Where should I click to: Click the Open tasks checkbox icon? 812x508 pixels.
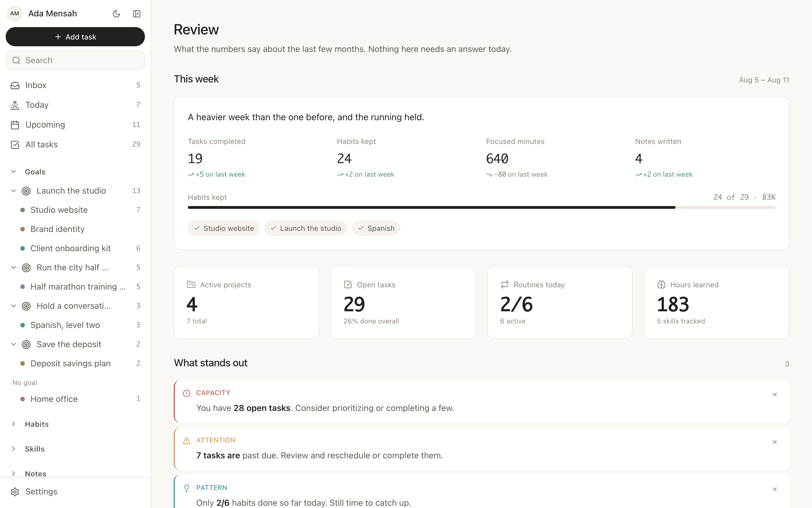[x=348, y=284]
